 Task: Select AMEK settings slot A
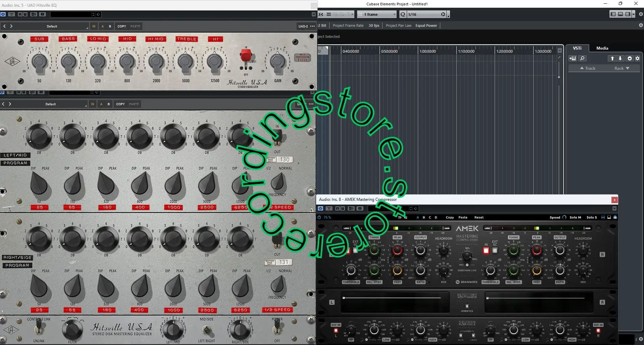tap(417, 217)
